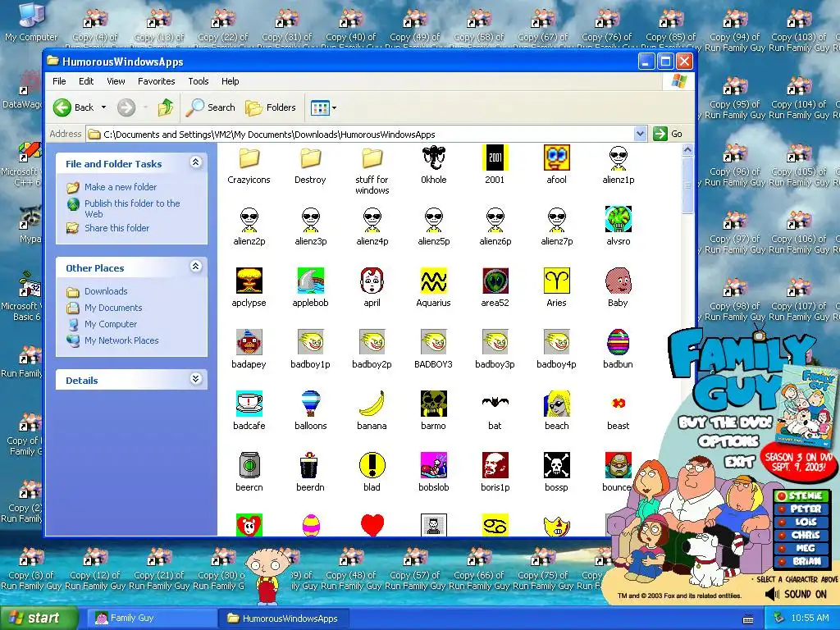Select the afool icon
This screenshot has width=840, height=630.
point(557,158)
